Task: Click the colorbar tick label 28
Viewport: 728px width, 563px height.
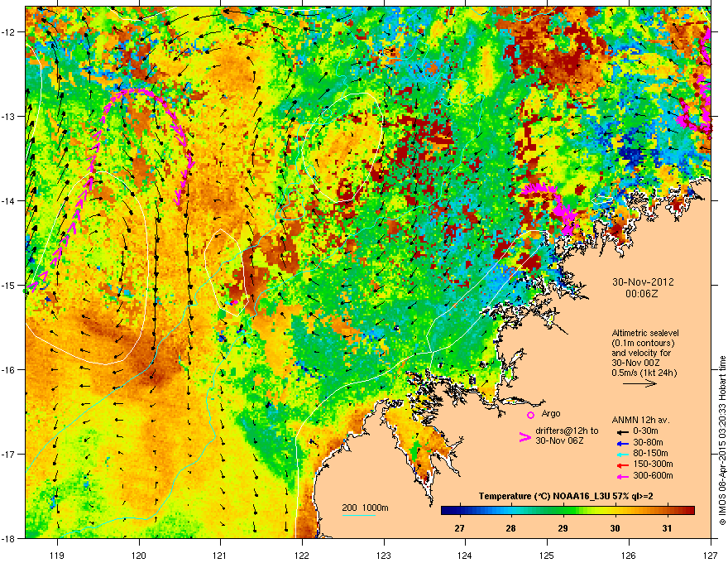Action: (x=510, y=528)
